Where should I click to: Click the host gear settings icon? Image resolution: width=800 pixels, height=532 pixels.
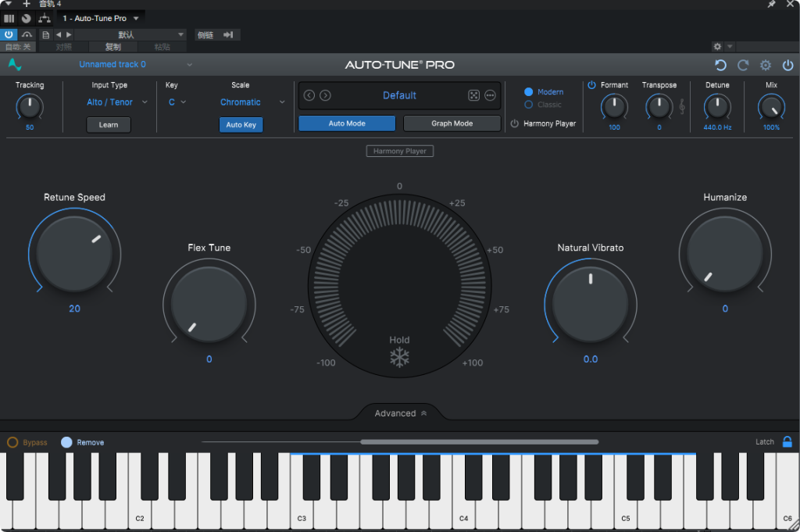tap(717, 46)
